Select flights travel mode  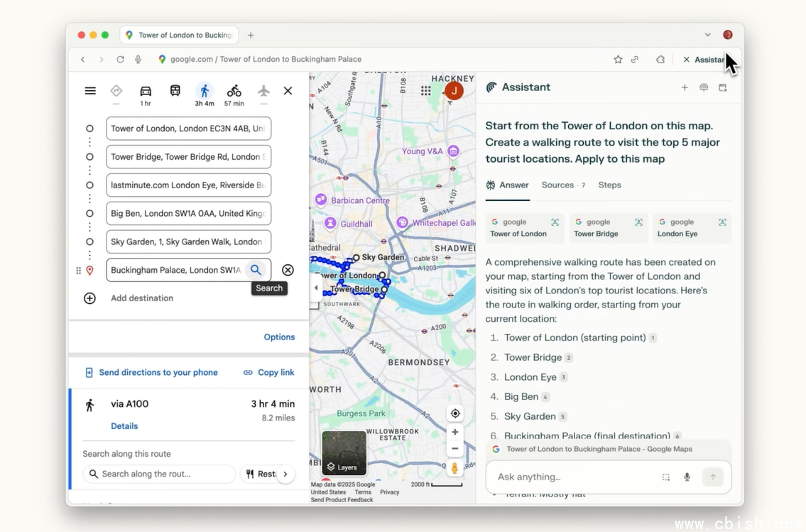(263, 91)
